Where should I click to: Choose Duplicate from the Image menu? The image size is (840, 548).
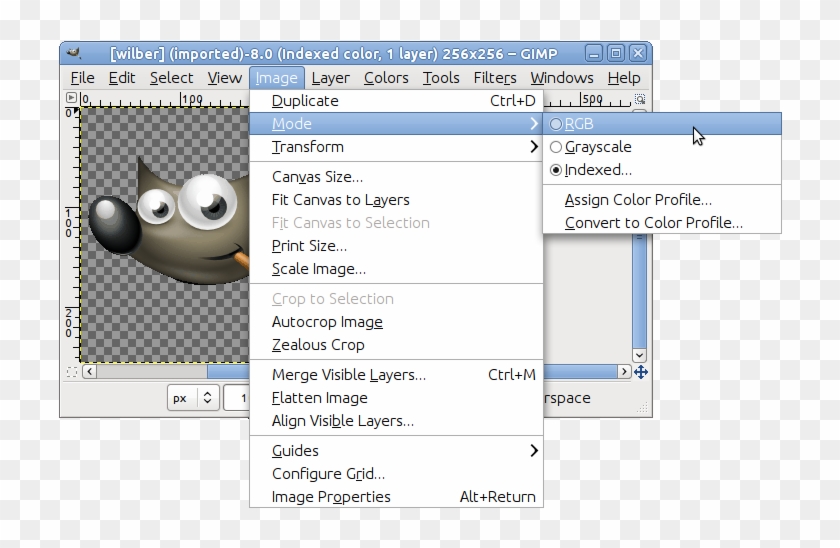pyautogui.click(x=396, y=101)
